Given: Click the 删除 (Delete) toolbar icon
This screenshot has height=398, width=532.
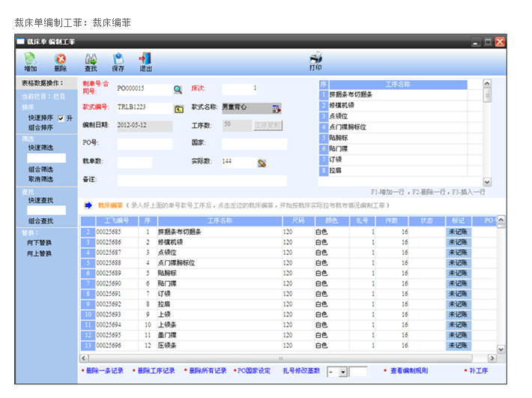Looking at the screenshot, I should (60, 61).
